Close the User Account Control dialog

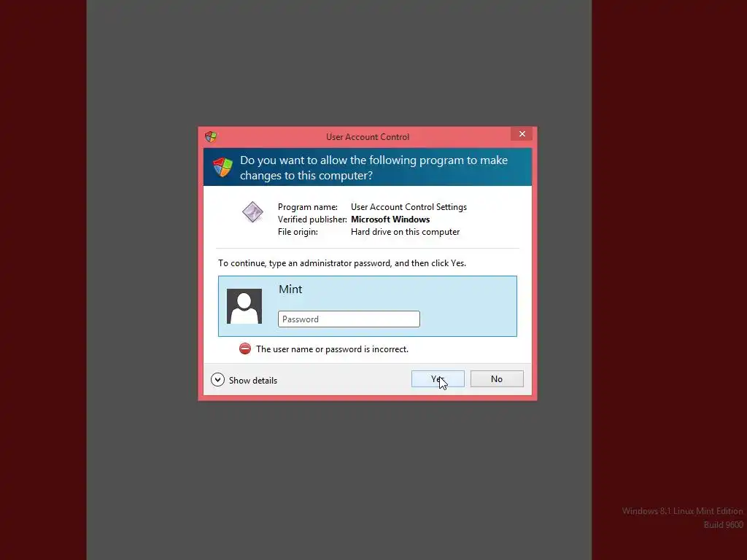(522, 134)
